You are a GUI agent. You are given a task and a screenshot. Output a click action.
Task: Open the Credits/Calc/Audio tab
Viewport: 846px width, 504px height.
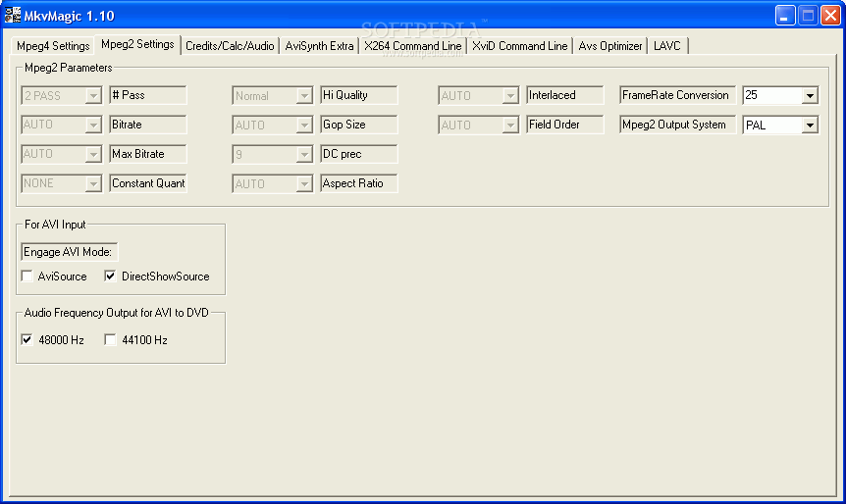(x=230, y=46)
